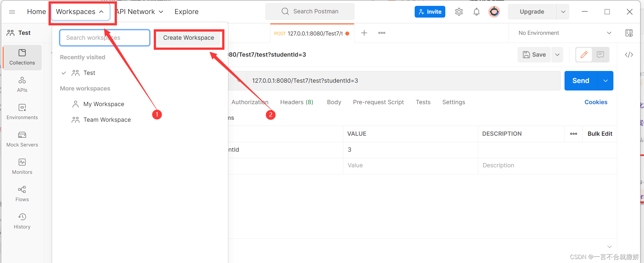Screen dimensions: 644x263
Task: Click the Test workspace name header
Action: pyautogui.click(x=24, y=33)
